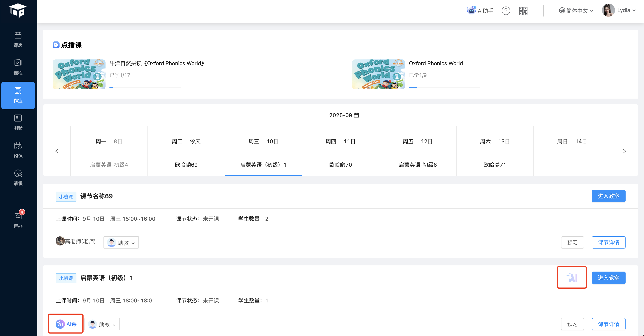Open the Lydia user account dropdown
This screenshot has width=644, height=336.
click(619, 11)
